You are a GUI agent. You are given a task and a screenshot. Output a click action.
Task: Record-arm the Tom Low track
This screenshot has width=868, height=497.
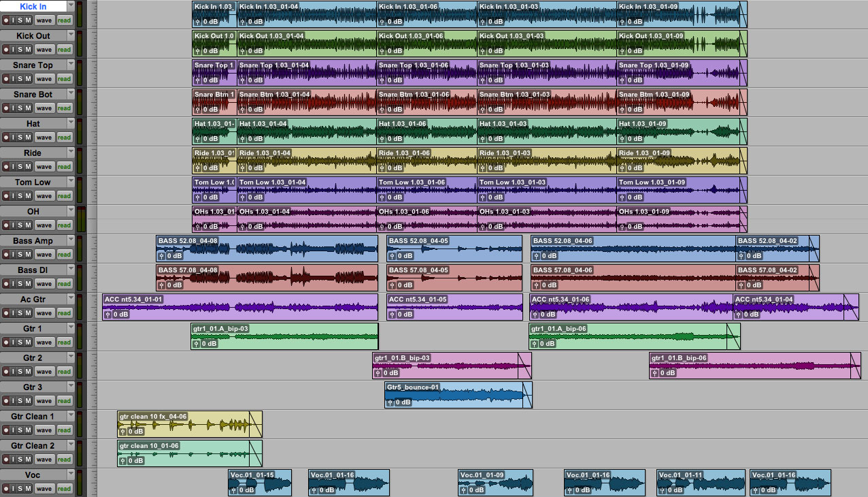point(6,195)
